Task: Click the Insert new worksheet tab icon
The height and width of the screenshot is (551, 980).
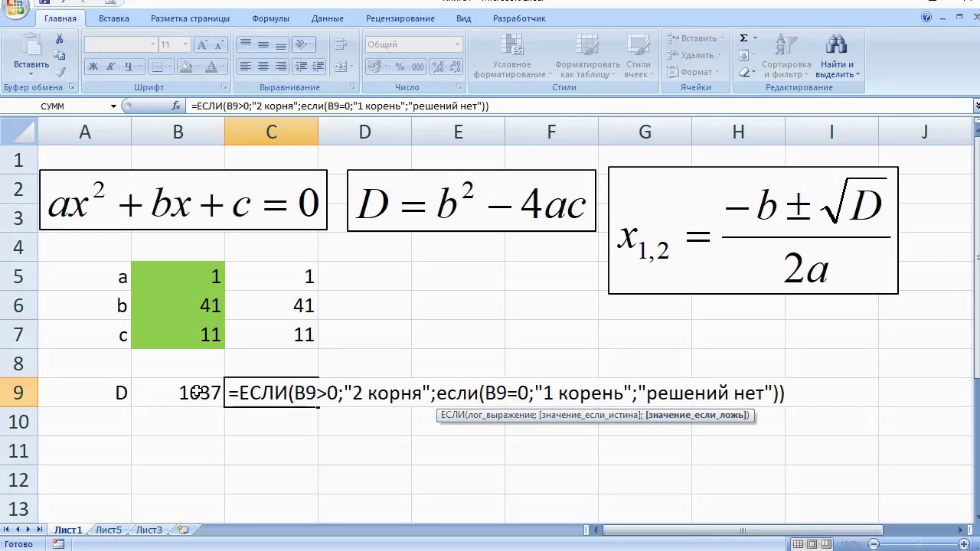Action: pyautogui.click(x=183, y=530)
